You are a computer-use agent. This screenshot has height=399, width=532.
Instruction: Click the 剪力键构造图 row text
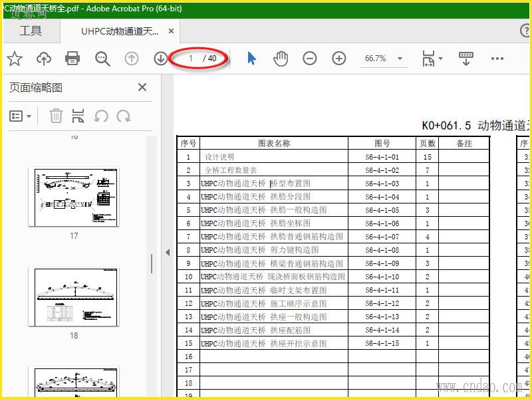click(x=295, y=250)
